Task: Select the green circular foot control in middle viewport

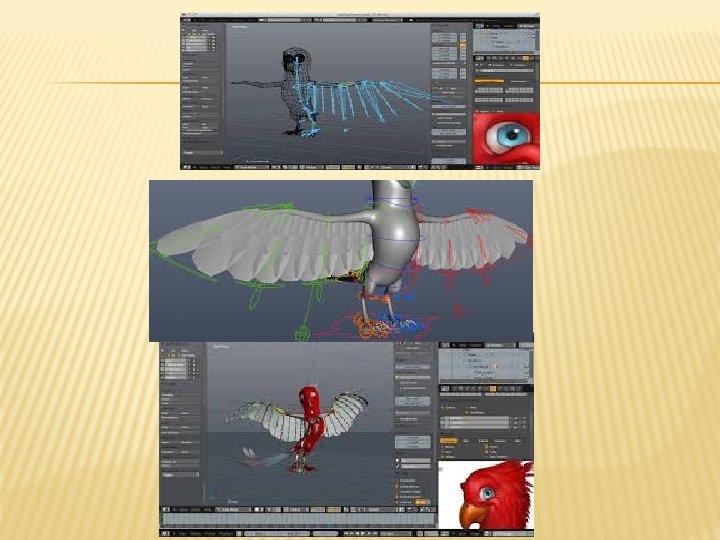Action: pyautogui.click(x=302, y=332)
